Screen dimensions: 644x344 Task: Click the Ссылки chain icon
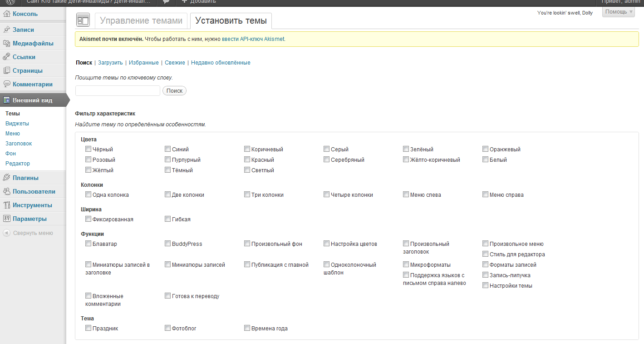(x=7, y=57)
